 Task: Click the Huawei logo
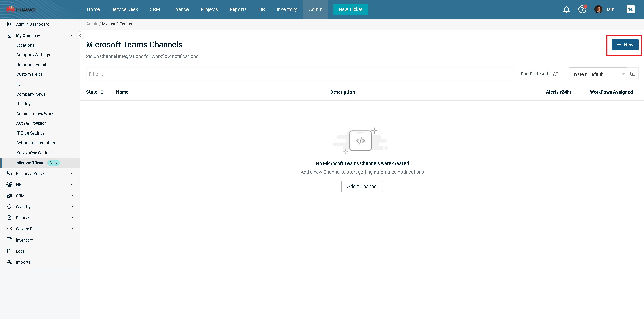click(x=21, y=9)
